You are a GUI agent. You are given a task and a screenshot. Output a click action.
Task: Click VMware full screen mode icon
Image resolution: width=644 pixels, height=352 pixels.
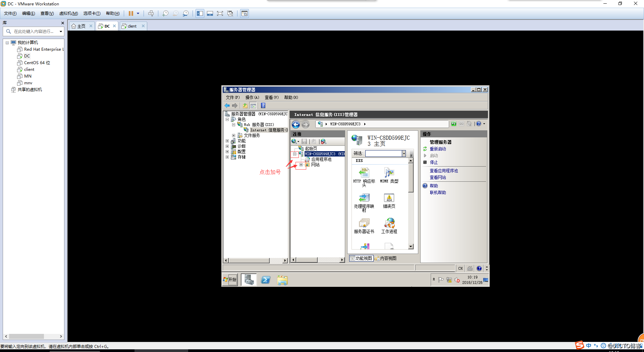(220, 13)
